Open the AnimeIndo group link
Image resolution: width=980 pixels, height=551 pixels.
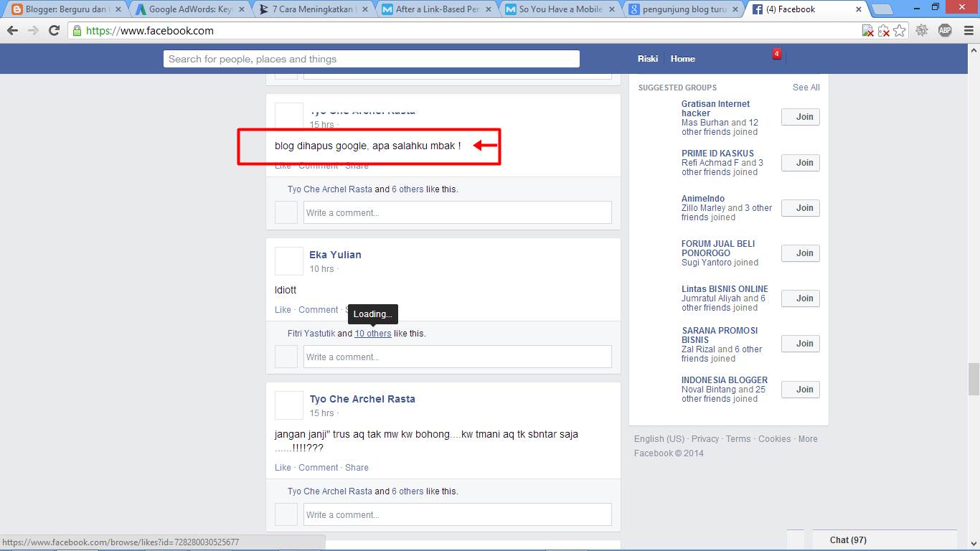(x=703, y=199)
